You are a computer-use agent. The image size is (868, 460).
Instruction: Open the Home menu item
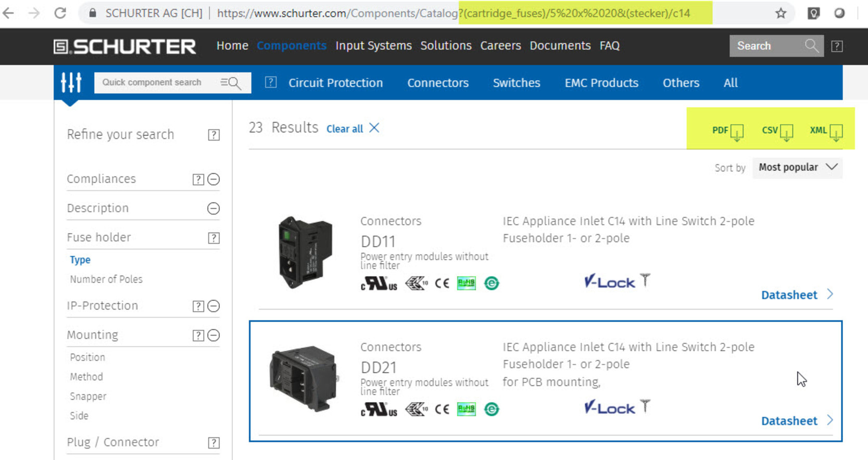pyautogui.click(x=232, y=46)
